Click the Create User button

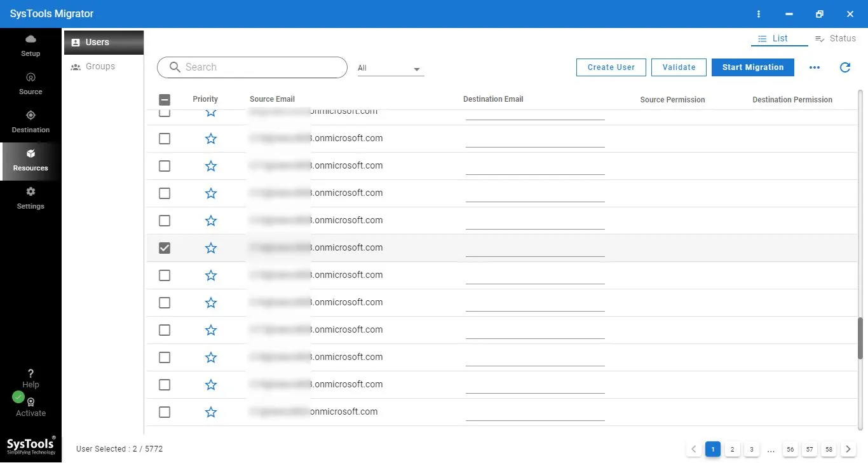pyautogui.click(x=611, y=67)
